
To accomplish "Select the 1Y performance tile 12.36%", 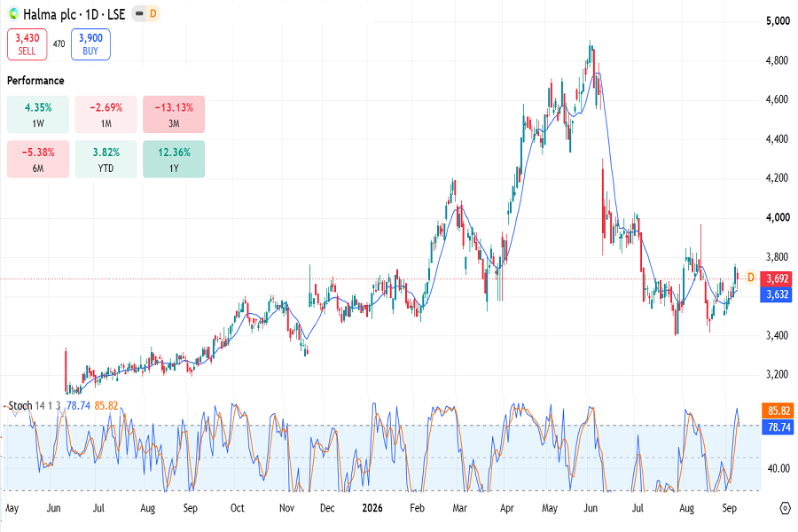I will (x=174, y=160).
